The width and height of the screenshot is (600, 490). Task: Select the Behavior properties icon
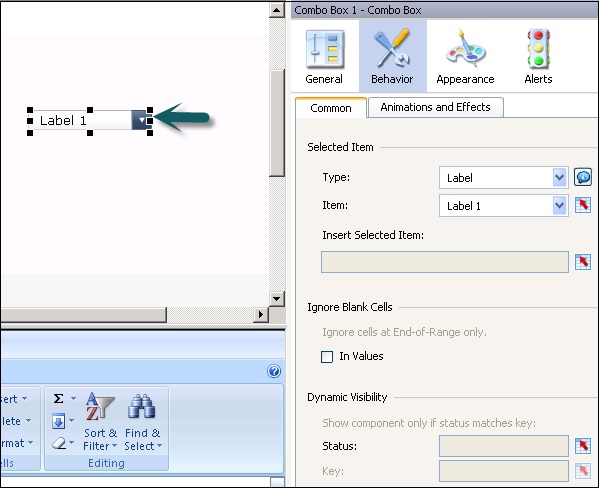(391, 57)
